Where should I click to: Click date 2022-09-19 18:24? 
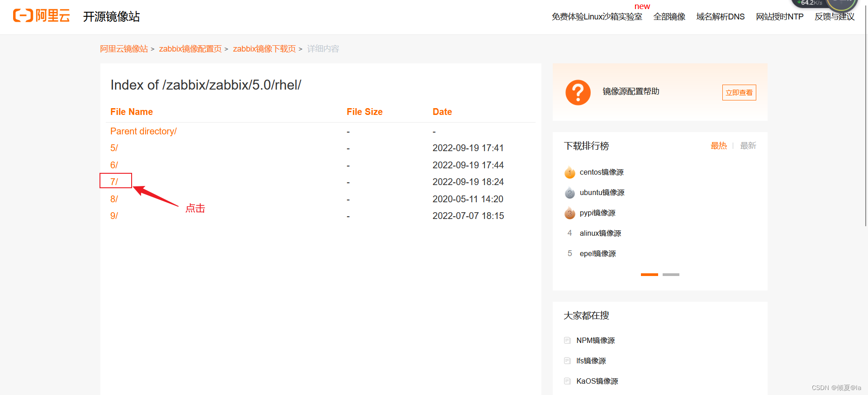[468, 182]
